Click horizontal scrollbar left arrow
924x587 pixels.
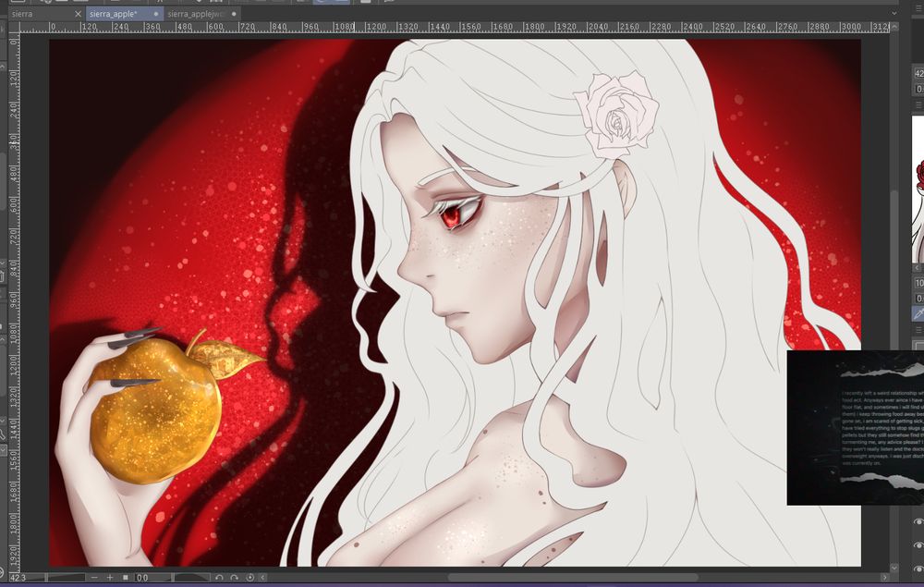tap(262, 578)
